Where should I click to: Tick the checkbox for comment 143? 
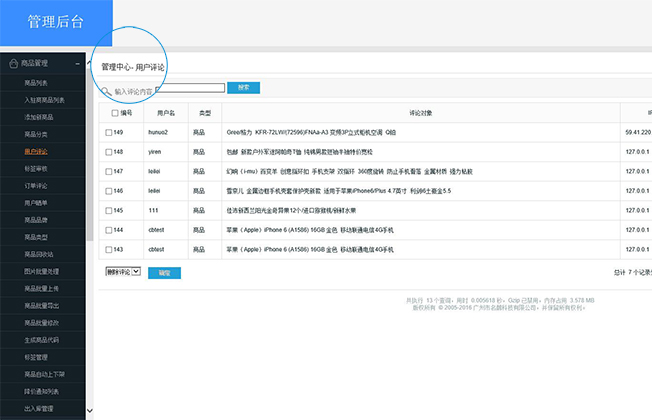click(109, 248)
